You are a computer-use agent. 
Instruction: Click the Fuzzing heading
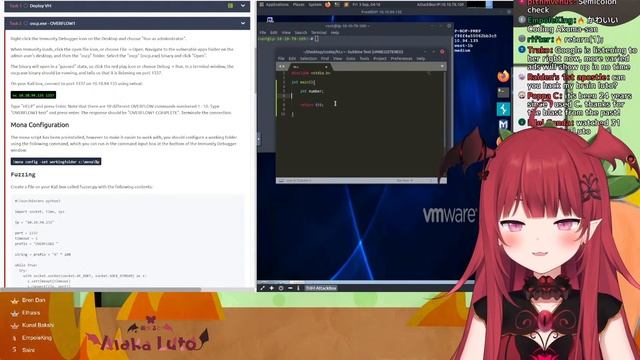[23, 175]
